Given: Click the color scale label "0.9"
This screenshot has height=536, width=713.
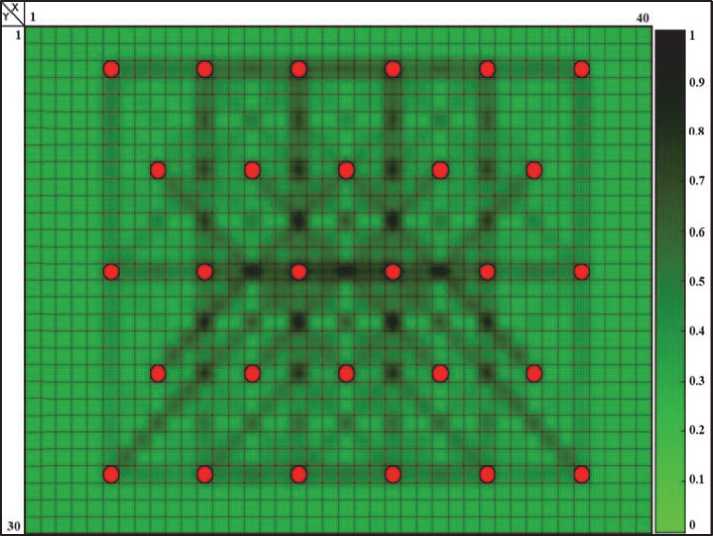Looking at the screenshot, I should [x=697, y=82].
